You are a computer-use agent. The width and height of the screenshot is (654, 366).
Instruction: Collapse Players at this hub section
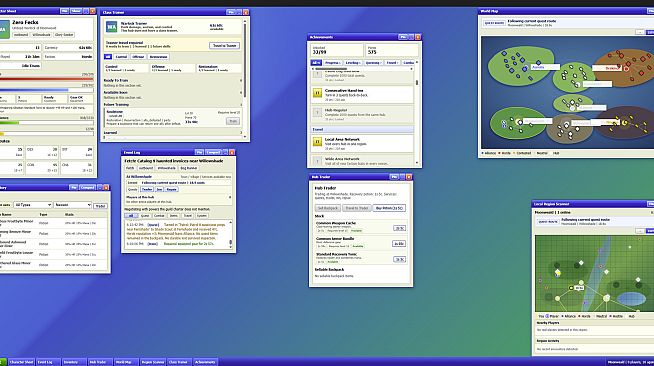[x=178, y=197]
